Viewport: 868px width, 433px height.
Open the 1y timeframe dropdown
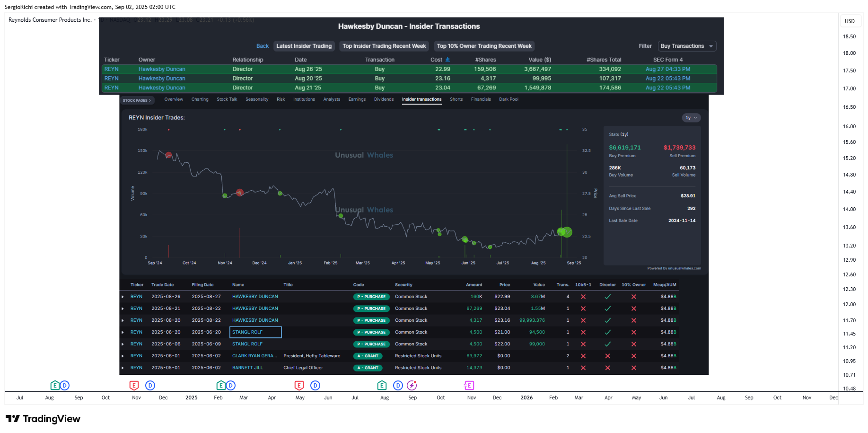coord(691,118)
